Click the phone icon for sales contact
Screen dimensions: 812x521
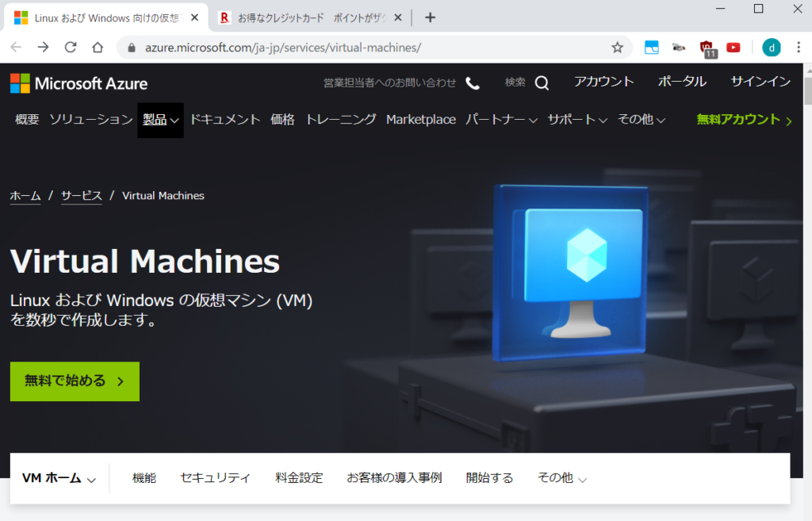tap(473, 82)
